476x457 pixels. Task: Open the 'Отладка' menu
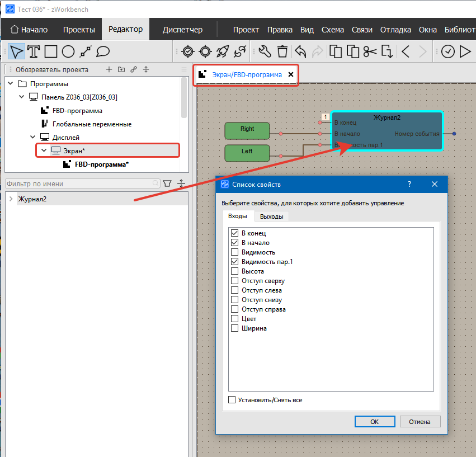coord(395,30)
